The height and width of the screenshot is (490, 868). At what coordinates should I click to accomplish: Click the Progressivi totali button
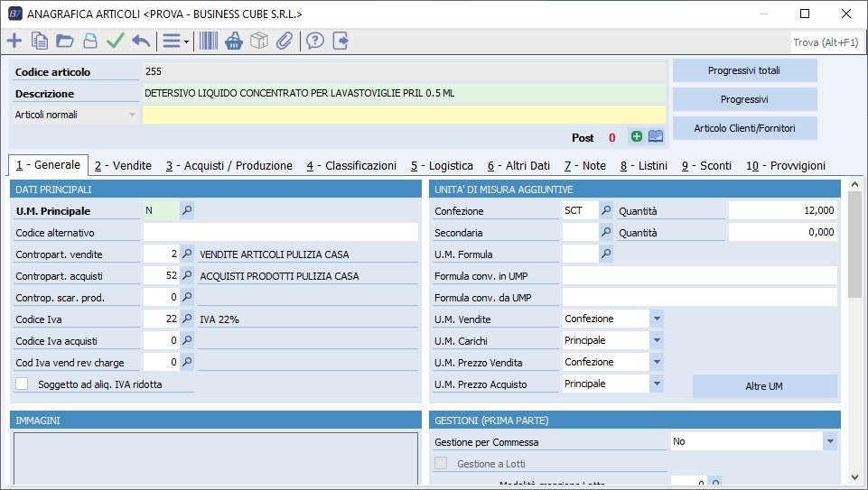pyautogui.click(x=744, y=70)
